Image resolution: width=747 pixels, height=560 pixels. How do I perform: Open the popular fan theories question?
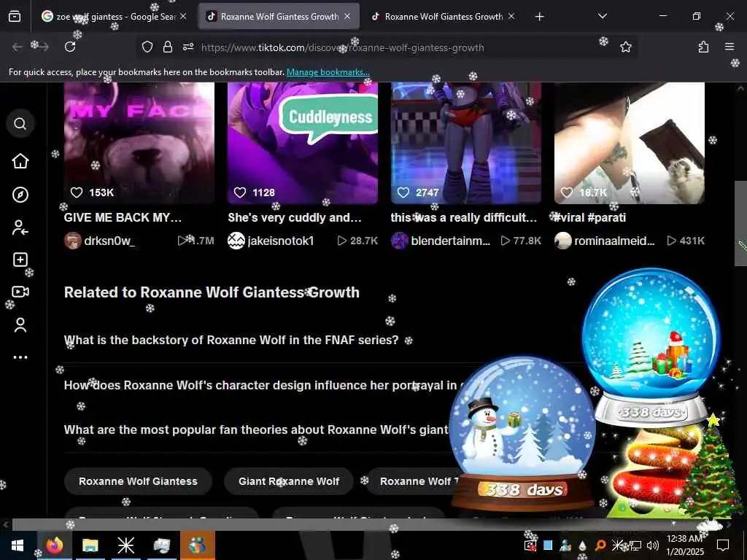point(256,430)
